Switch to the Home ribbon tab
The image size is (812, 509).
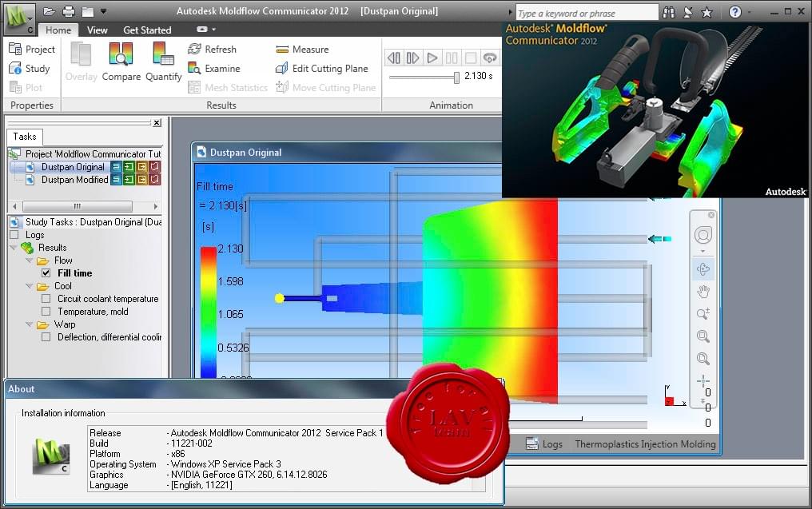[58, 30]
